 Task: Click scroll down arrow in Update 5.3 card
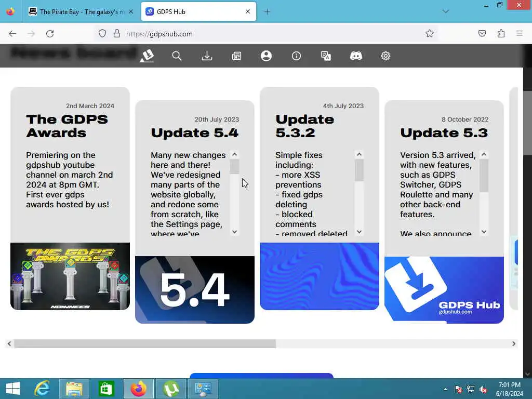point(484,232)
